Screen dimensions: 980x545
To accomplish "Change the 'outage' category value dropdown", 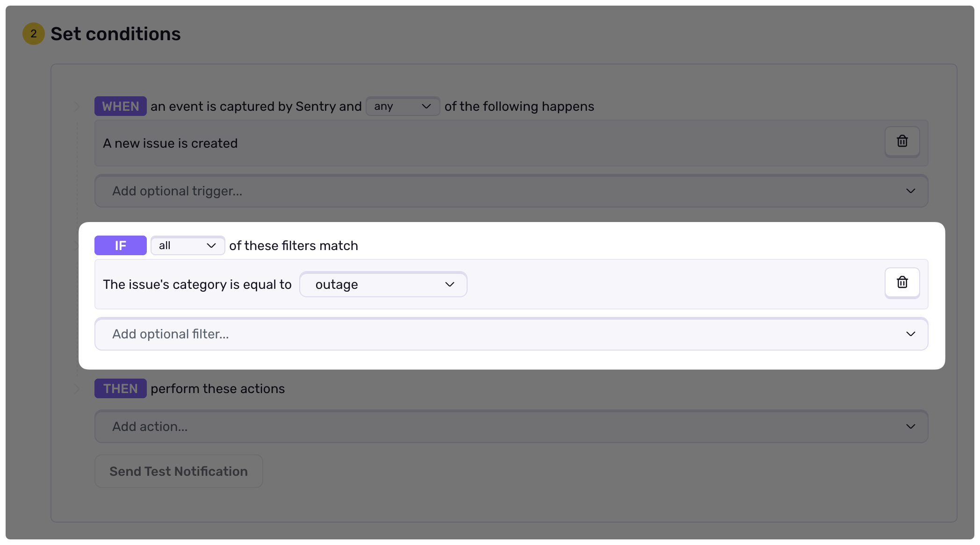I will pos(383,284).
